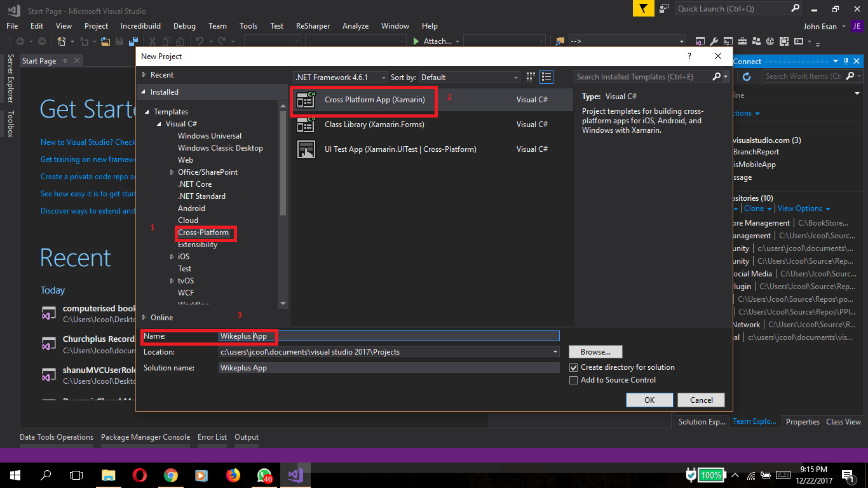Image resolution: width=868 pixels, height=488 pixels.
Task: Select the .NET Core template category
Action: click(x=194, y=184)
